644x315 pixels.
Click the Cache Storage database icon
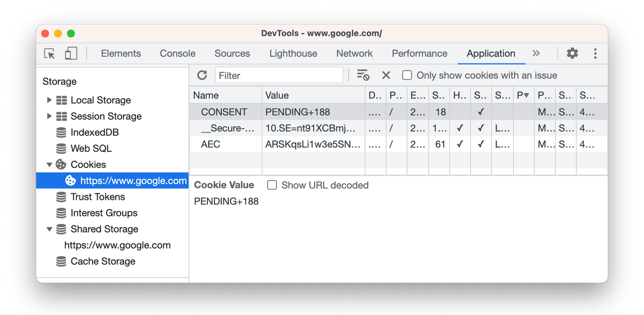pyautogui.click(x=61, y=261)
